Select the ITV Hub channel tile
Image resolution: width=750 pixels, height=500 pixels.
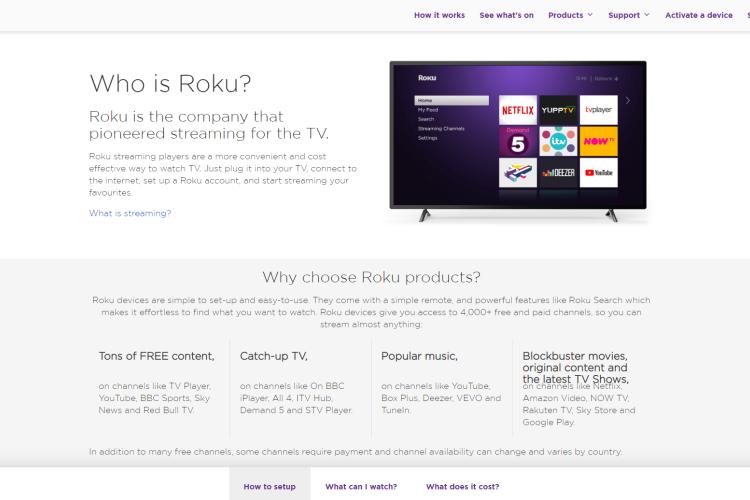[x=558, y=141]
